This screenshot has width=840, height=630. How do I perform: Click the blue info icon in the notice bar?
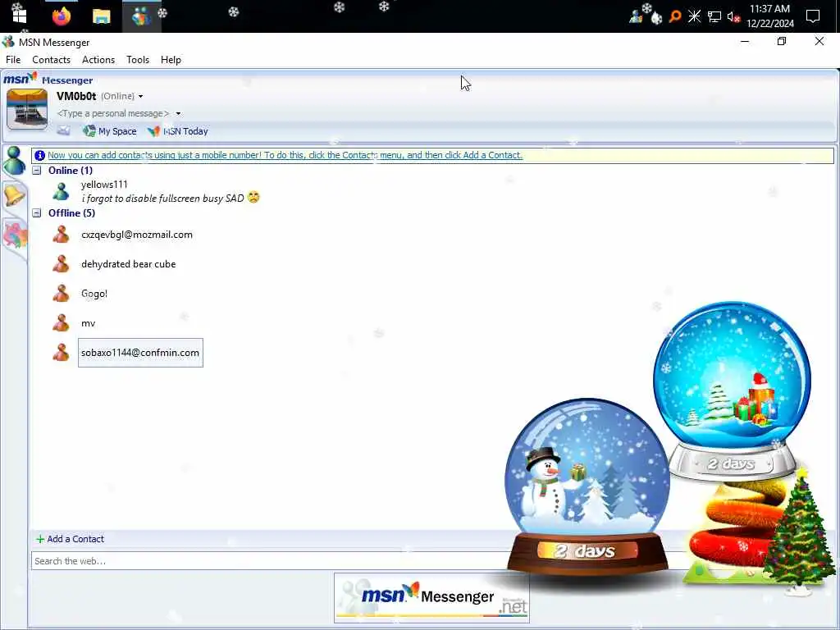coord(39,155)
